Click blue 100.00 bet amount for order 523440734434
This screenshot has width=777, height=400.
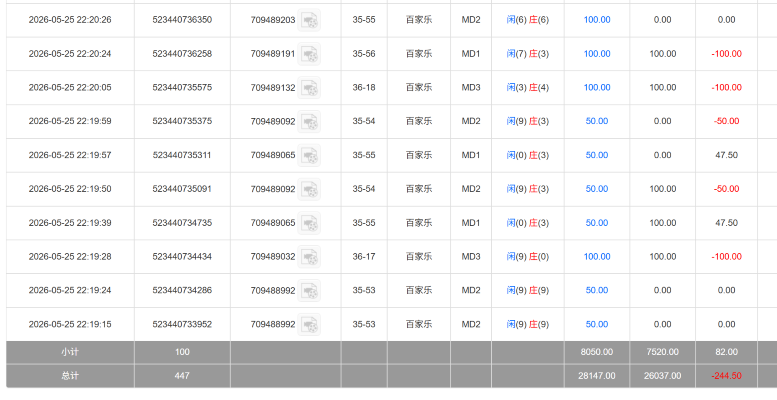tap(597, 256)
